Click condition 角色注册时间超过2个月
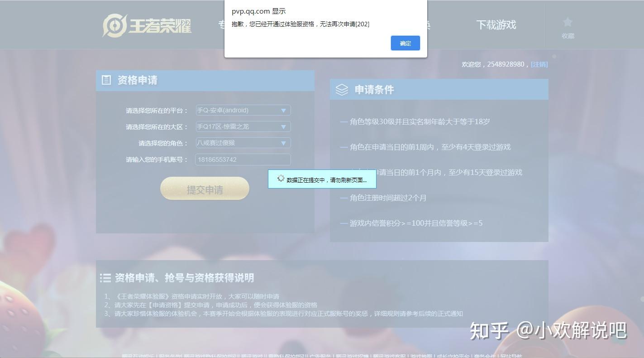The width and height of the screenshot is (644, 358). pyautogui.click(x=388, y=198)
